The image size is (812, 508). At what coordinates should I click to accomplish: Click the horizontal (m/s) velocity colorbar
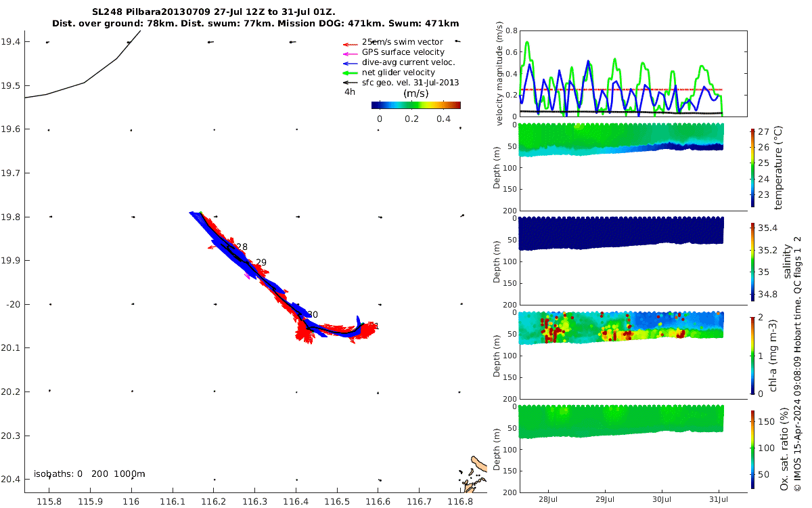(416, 105)
